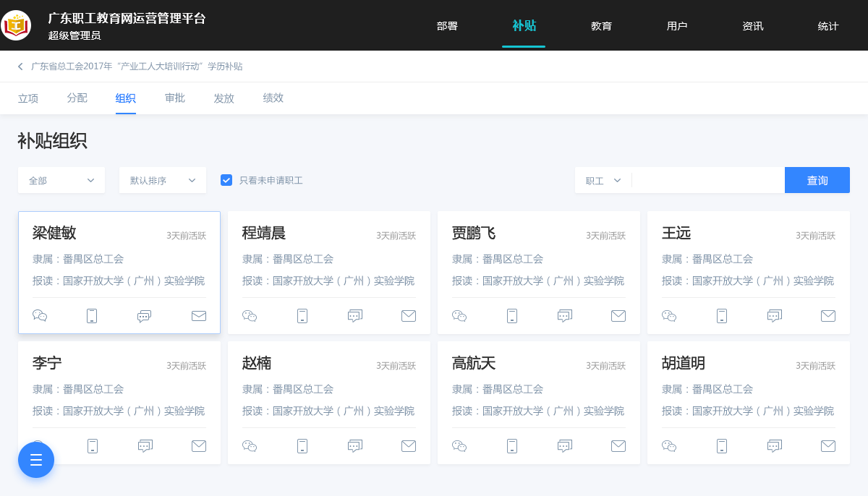Screen dimensions: 868x496
Task: Click email icon on 高航天's card
Action: point(618,446)
